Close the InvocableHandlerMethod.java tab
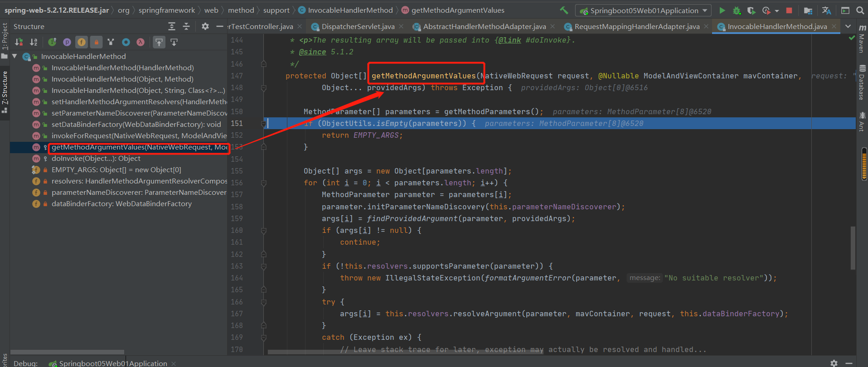Image resolution: width=868 pixels, height=367 pixels. [x=834, y=27]
